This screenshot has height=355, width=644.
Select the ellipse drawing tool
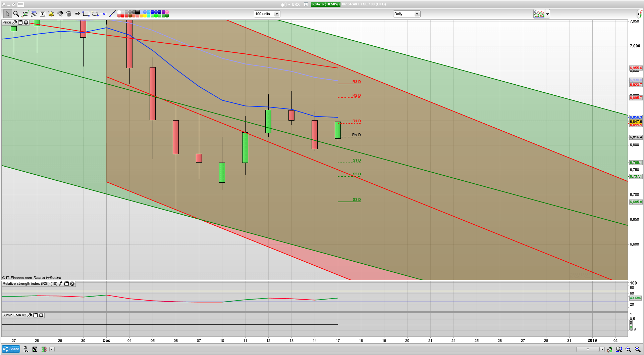(x=95, y=14)
